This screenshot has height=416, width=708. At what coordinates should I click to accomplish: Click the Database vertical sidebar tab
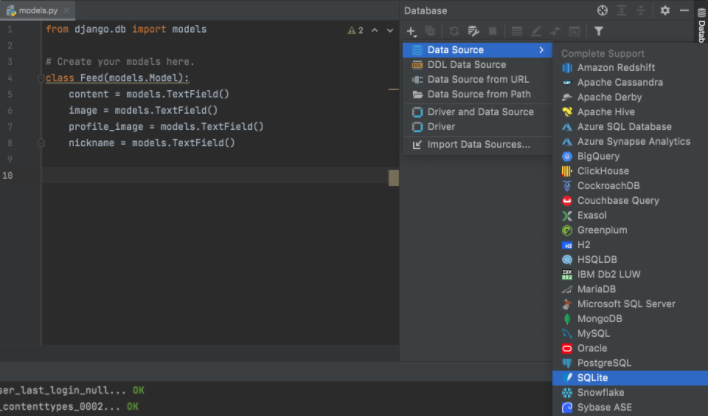coord(702,25)
